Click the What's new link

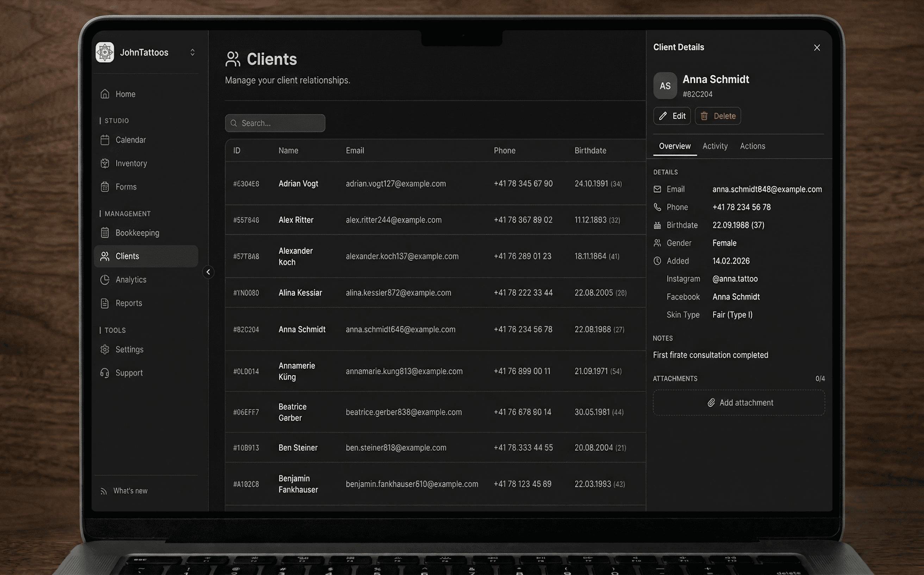[x=130, y=490]
